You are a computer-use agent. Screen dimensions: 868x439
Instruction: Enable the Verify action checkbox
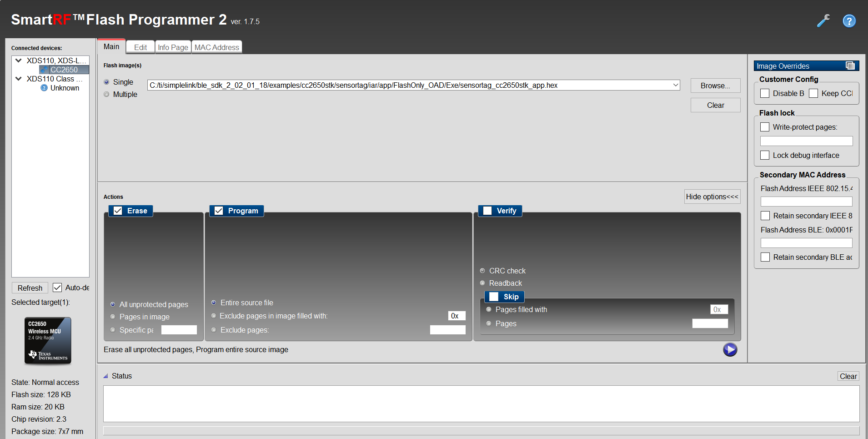click(x=487, y=211)
